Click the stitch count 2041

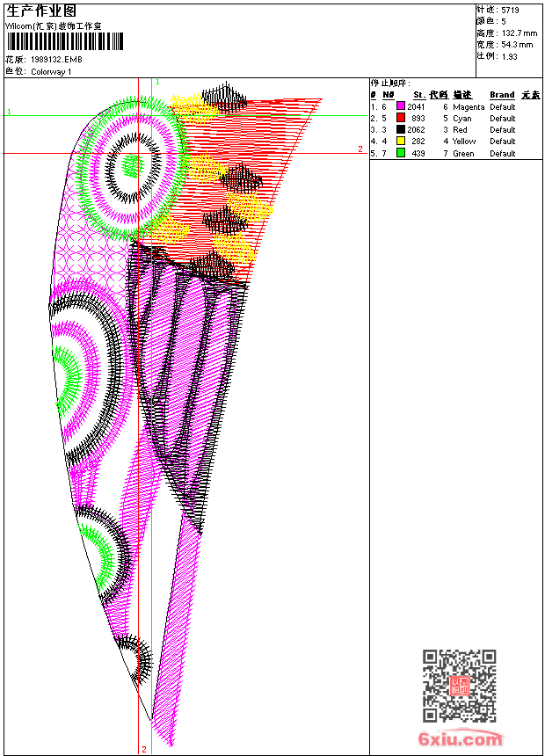[x=416, y=107]
